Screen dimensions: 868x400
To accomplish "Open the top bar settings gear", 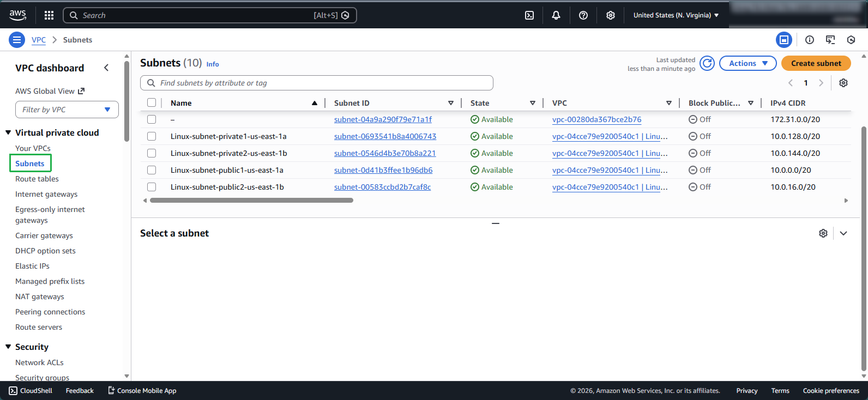I will [x=611, y=15].
